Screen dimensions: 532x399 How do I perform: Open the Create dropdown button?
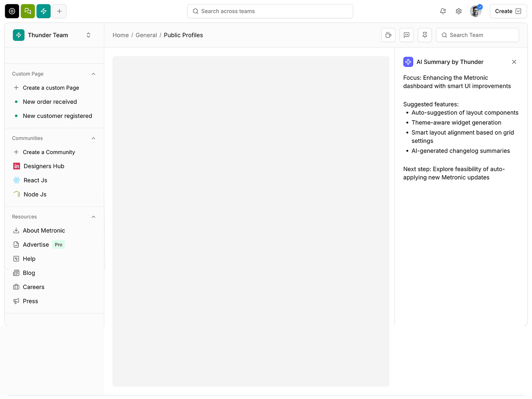508,11
